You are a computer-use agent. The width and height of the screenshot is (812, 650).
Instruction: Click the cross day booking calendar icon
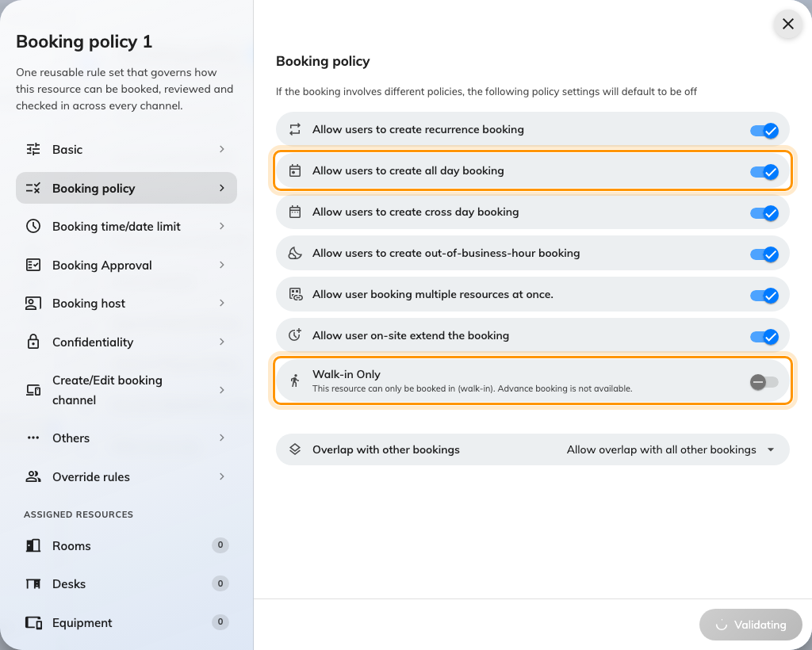(295, 212)
